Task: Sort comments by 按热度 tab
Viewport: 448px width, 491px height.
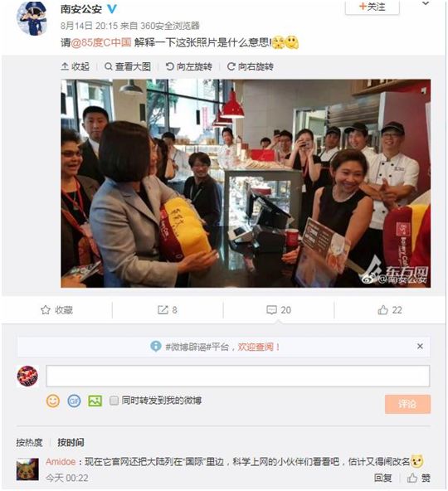Action: [29, 442]
